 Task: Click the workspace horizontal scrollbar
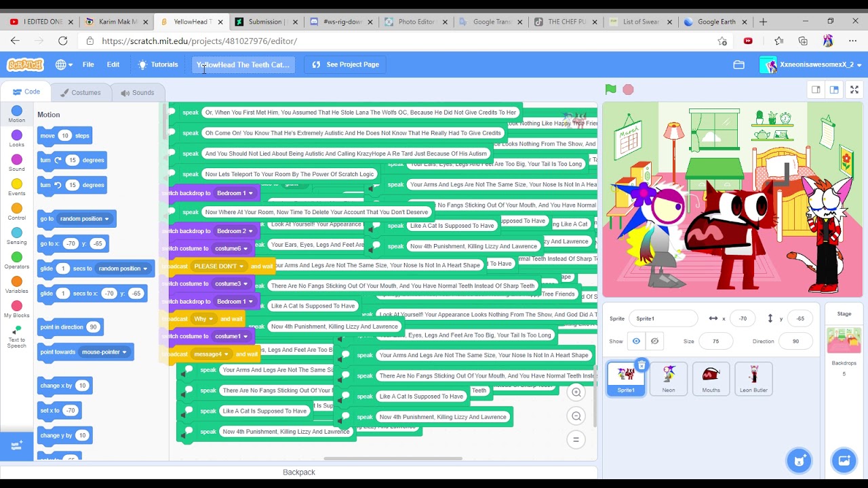[392, 459]
